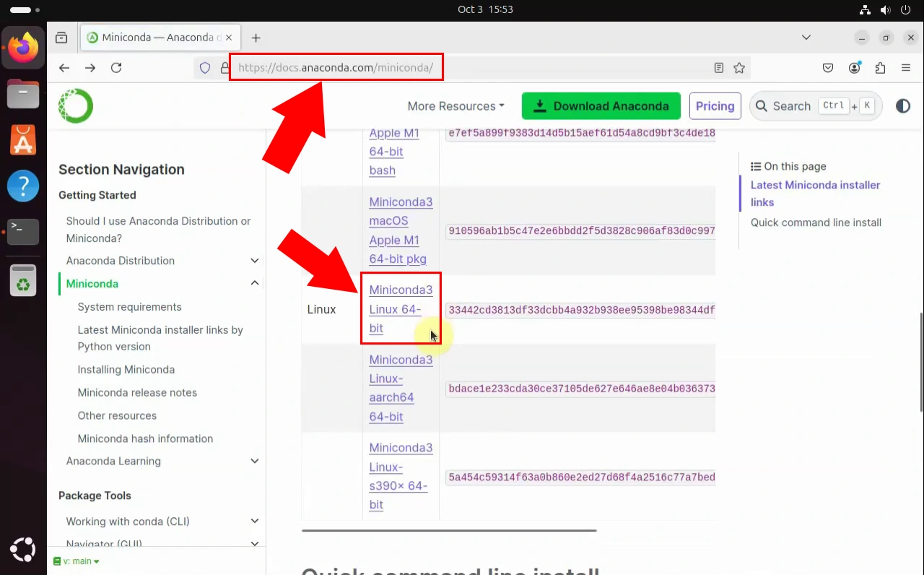This screenshot has width=924, height=575.
Task: Click the page vertical scrollbar
Action: click(x=920, y=361)
